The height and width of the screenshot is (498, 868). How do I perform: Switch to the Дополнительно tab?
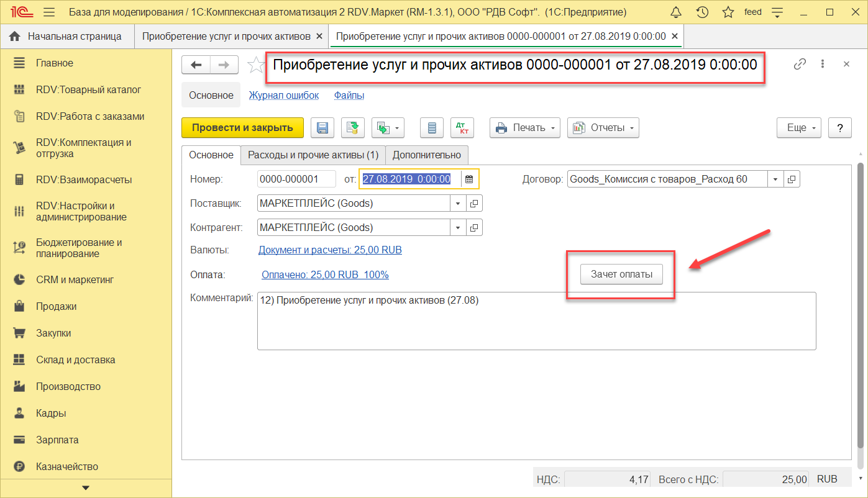427,155
